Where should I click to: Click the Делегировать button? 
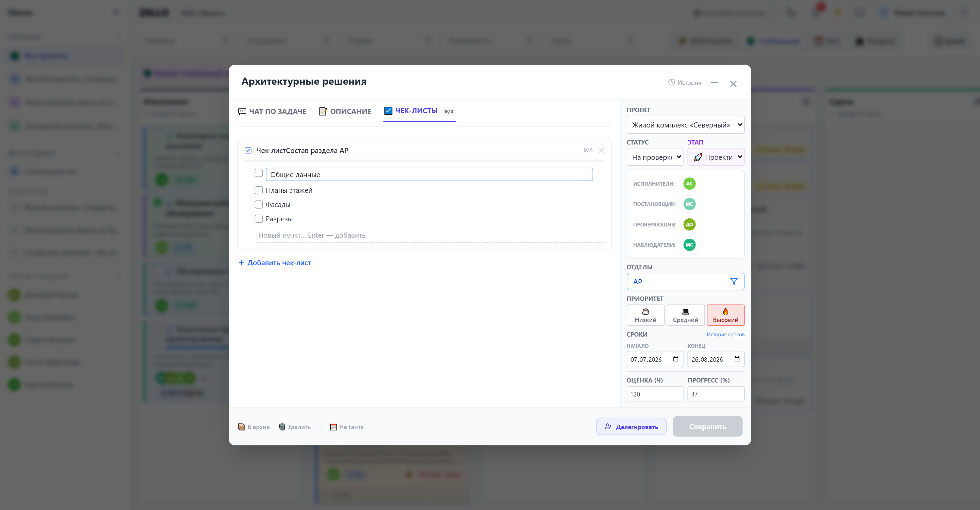tap(631, 426)
